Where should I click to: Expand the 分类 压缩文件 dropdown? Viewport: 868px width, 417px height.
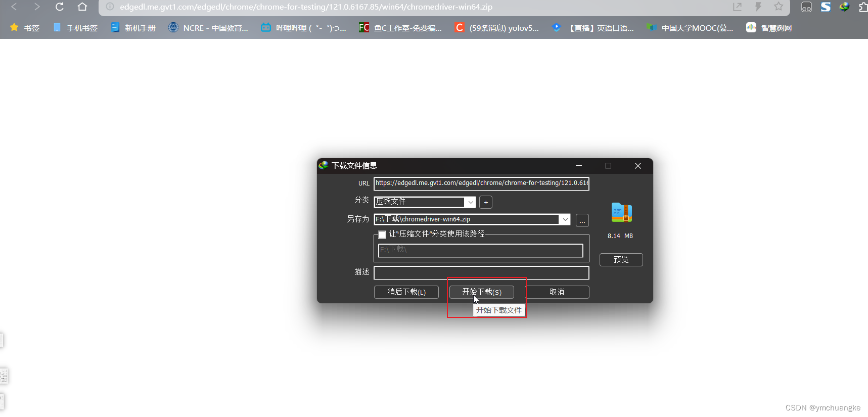(x=470, y=202)
